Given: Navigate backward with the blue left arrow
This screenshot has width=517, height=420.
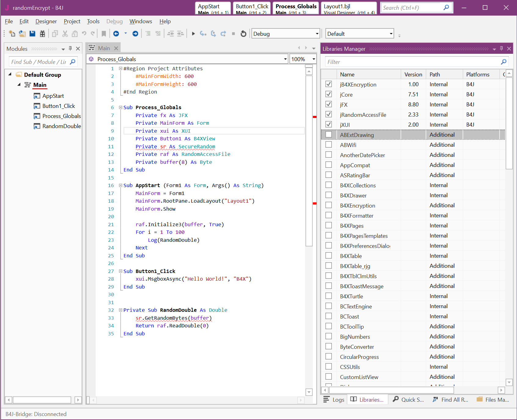Looking at the screenshot, I should tap(116, 34).
